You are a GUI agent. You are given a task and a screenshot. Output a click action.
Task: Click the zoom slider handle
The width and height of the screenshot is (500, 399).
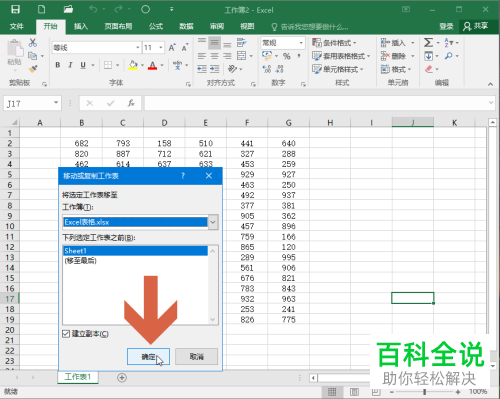(x=424, y=392)
